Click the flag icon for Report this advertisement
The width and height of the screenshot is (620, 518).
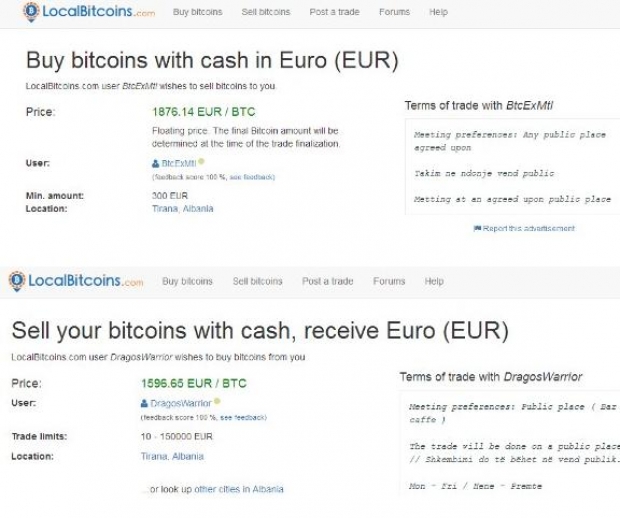coord(477,229)
